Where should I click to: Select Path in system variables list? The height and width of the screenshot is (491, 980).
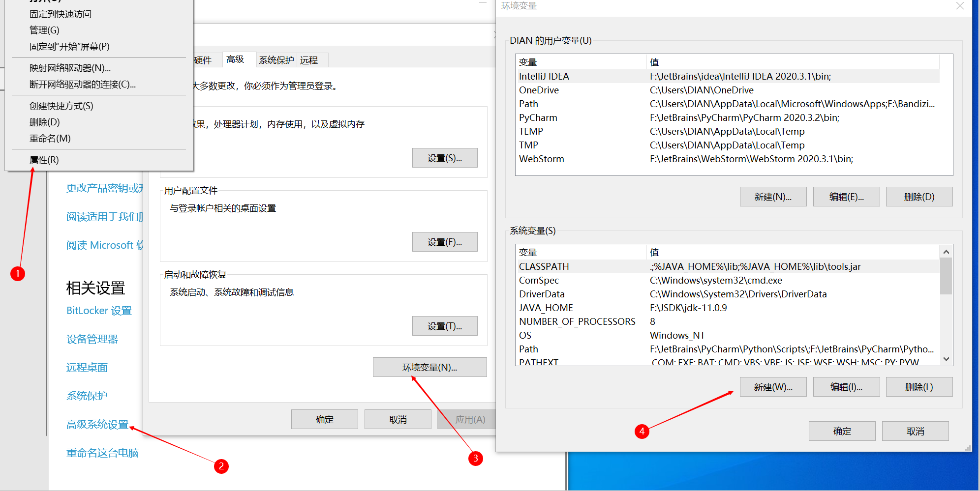[x=728, y=349]
